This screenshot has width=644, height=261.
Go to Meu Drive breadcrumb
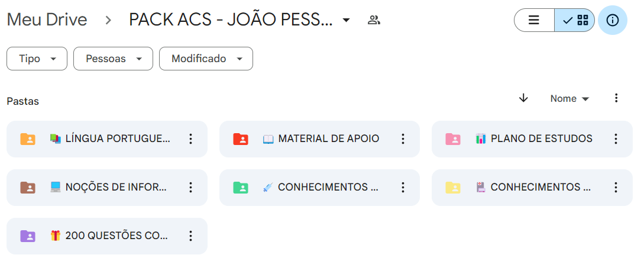point(47,20)
